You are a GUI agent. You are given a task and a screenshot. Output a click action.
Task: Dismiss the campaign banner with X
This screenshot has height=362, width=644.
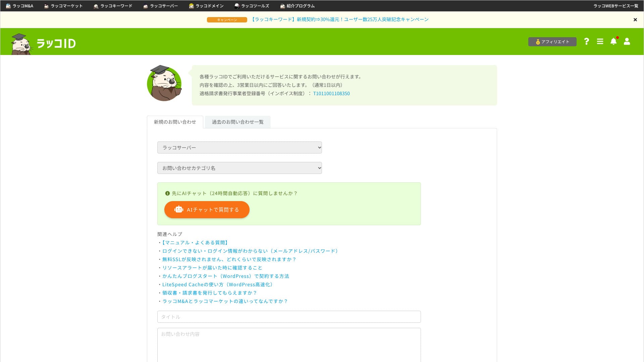[635, 20]
